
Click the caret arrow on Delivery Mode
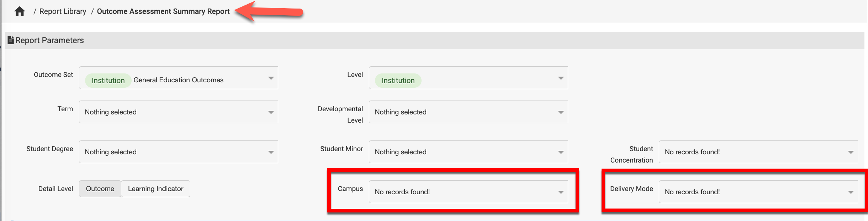851,192
